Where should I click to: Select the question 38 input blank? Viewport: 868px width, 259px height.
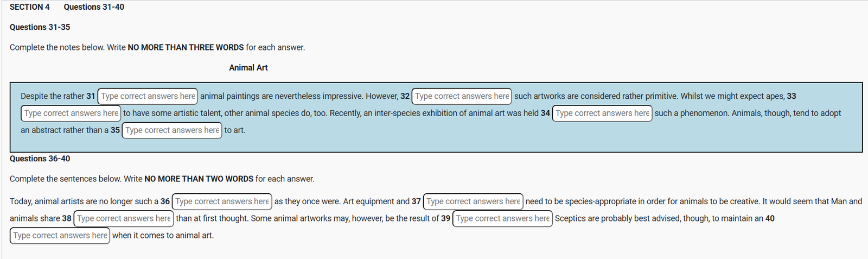[124, 218]
